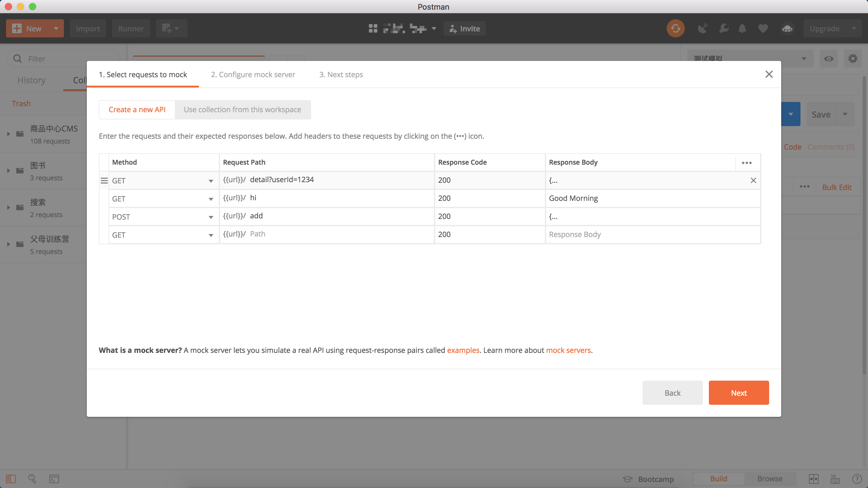Open the wrench settings icon
Screen dimensions: 868x488
pos(723,29)
